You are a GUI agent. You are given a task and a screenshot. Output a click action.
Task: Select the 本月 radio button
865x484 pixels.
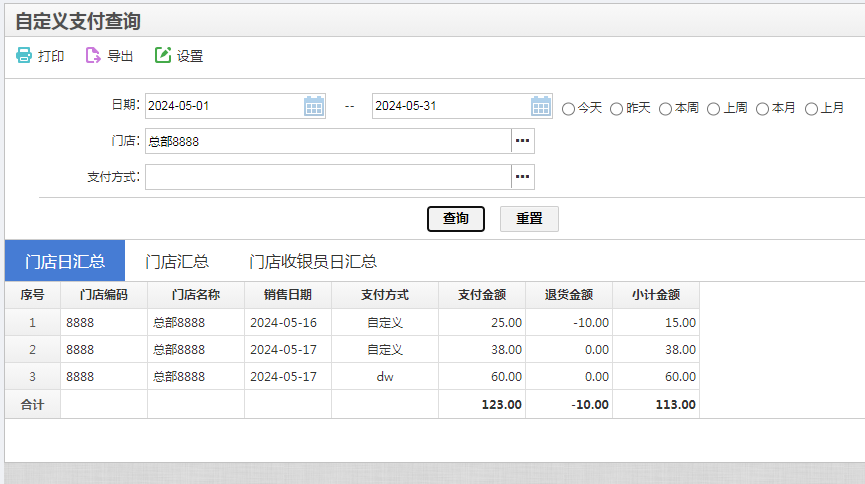pyautogui.click(x=762, y=109)
